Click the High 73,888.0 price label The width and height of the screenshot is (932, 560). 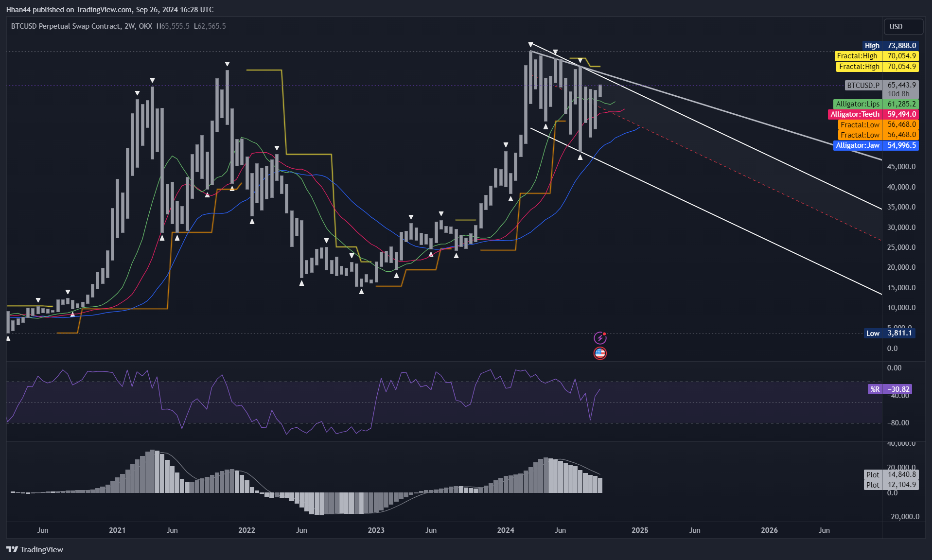click(x=890, y=46)
